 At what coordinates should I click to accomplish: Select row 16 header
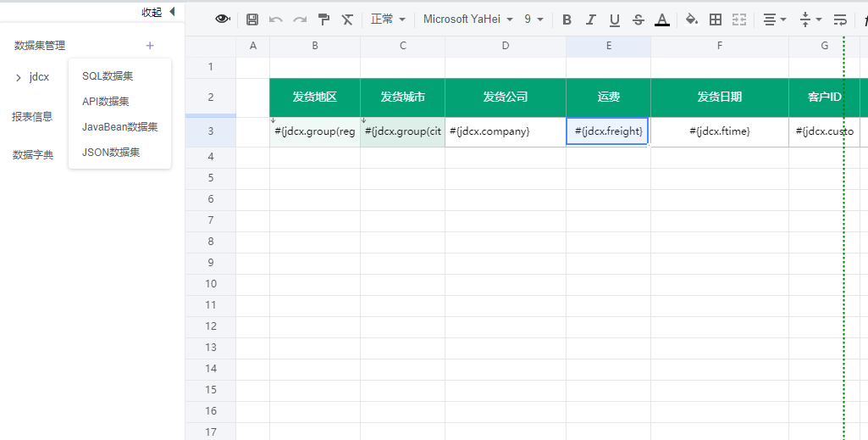click(x=210, y=410)
